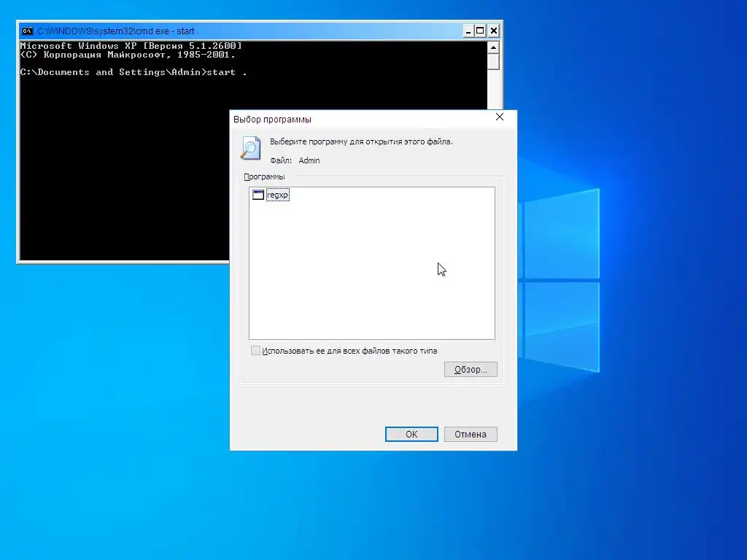The image size is (747, 560).
Task: Select the regxp program in the list
Action: pos(278,195)
